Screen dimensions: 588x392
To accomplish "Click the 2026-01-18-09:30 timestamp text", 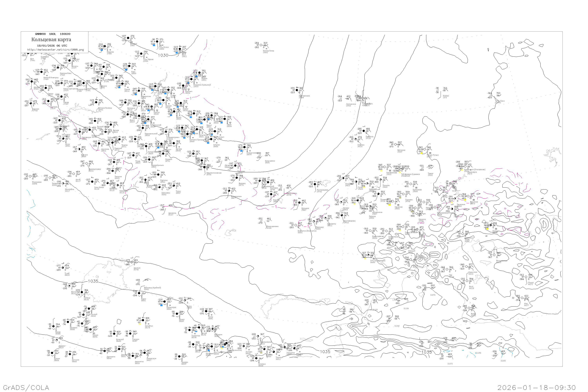I will [x=536, y=387].
